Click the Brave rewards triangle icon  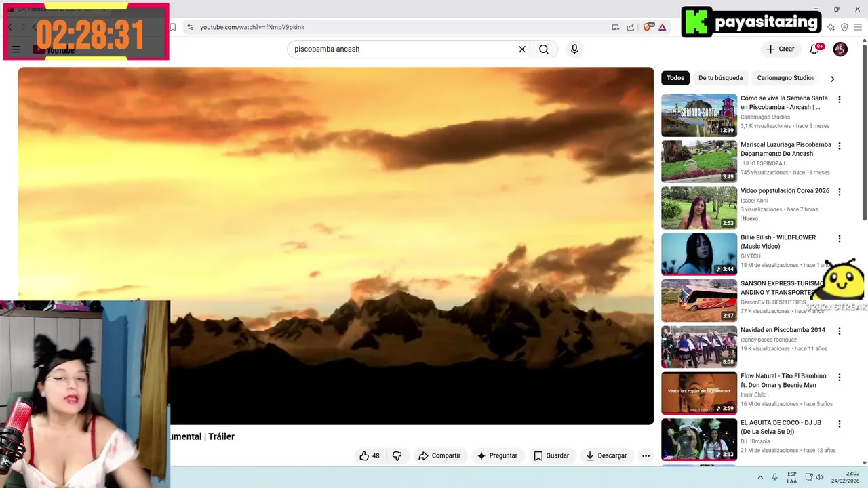click(663, 27)
